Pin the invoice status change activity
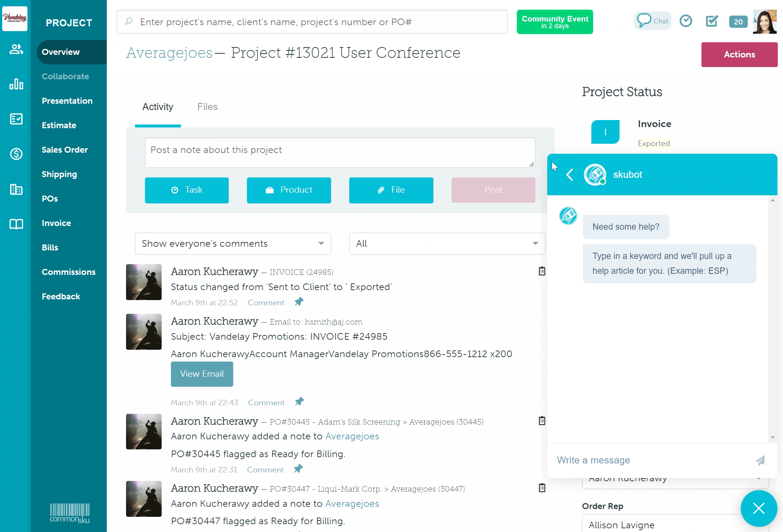This screenshot has width=783, height=532. (x=299, y=302)
